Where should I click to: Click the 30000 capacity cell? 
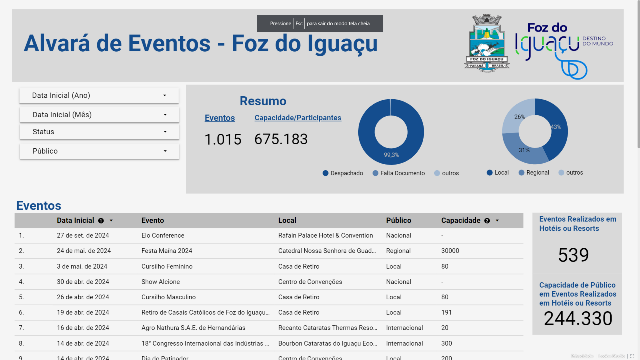450,251
